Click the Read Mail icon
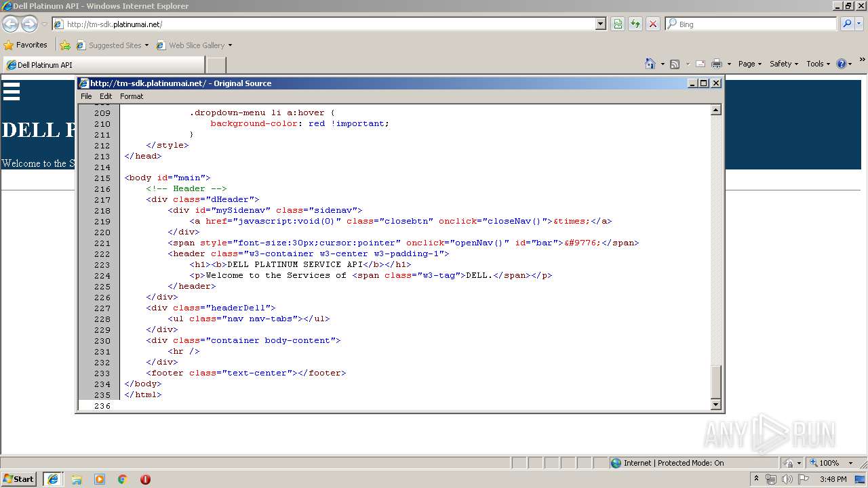 click(701, 64)
